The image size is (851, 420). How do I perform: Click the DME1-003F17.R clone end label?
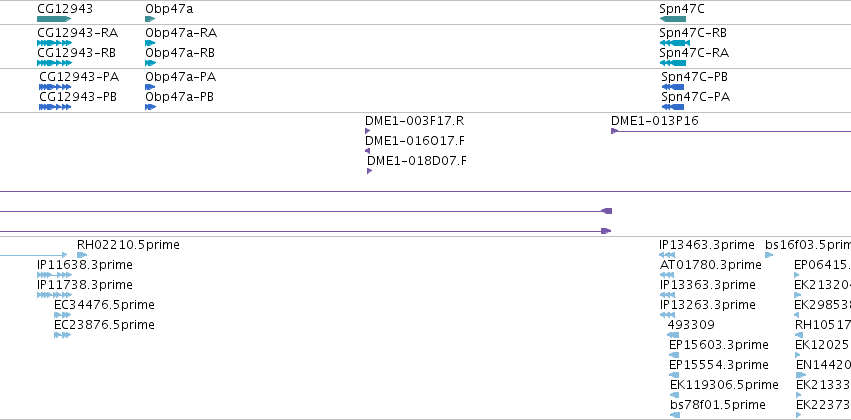point(415,120)
